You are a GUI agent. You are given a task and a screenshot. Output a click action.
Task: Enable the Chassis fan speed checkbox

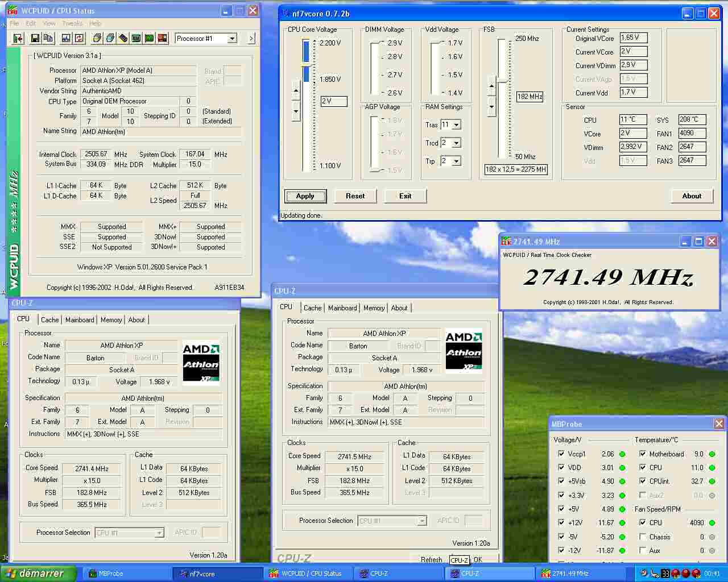point(643,537)
